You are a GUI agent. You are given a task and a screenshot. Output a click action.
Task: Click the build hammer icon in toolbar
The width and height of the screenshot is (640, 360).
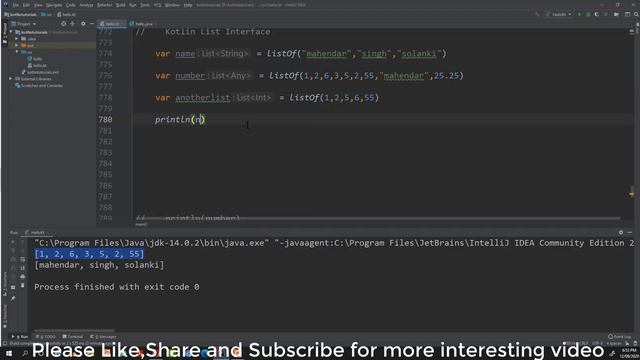pos(537,14)
